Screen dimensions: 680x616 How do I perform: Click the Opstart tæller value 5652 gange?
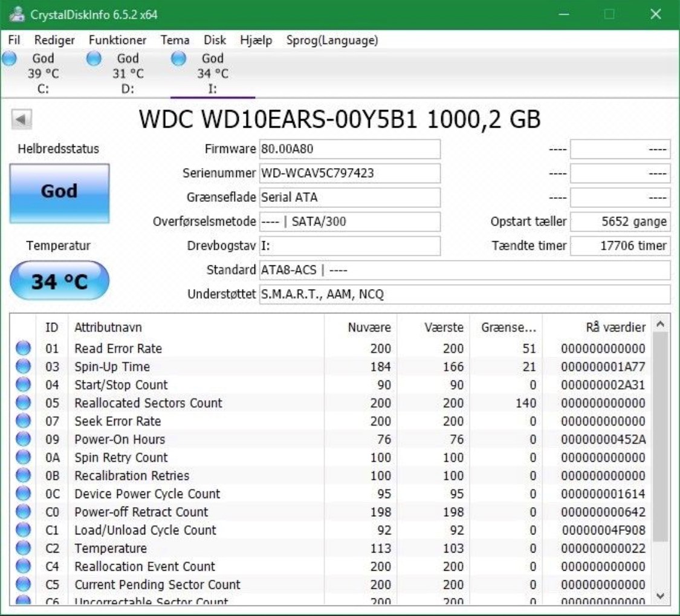pos(620,222)
